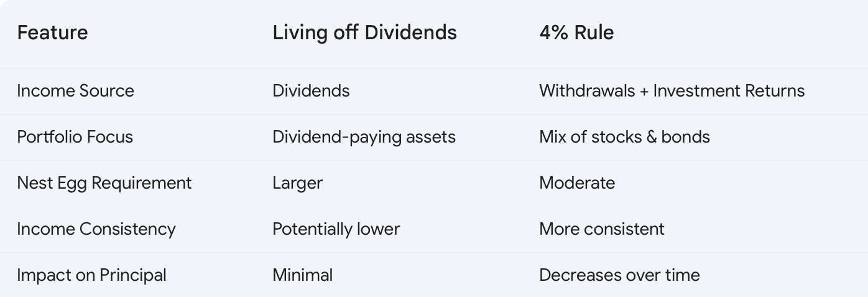This screenshot has width=868, height=297.
Task: Click the 4% Rule column header
Action: 576,32
